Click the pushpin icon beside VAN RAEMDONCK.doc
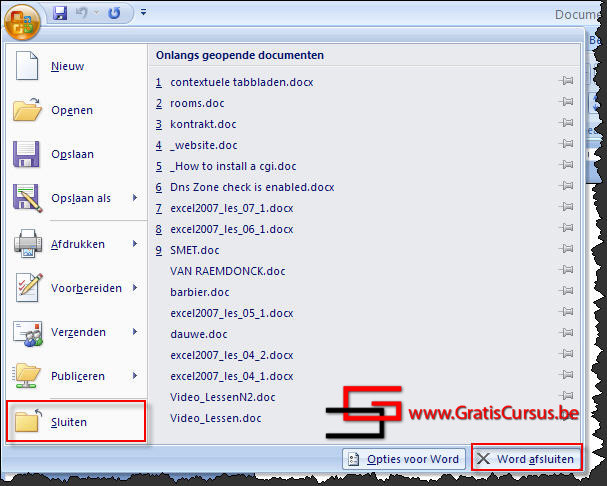The image size is (607, 486). [x=566, y=270]
